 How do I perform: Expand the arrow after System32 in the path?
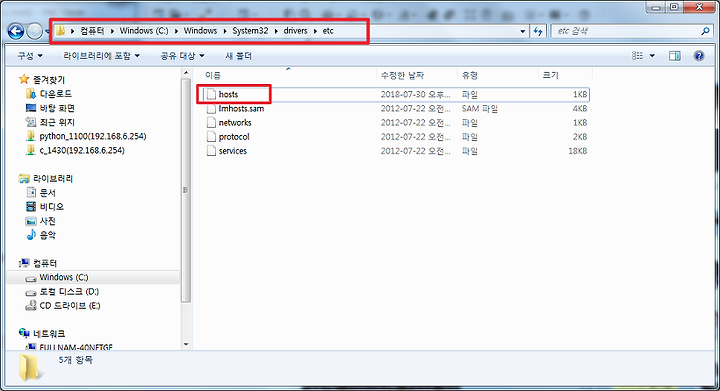[x=276, y=31]
